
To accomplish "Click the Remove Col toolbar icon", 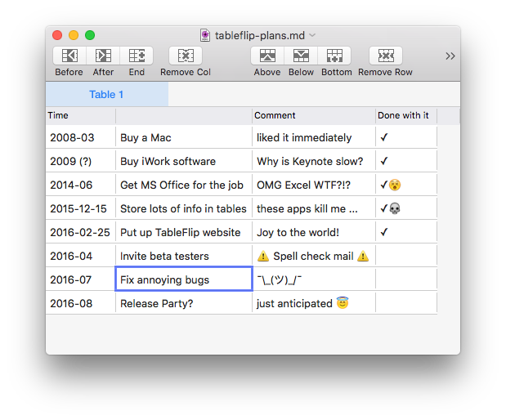I will coord(186,56).
